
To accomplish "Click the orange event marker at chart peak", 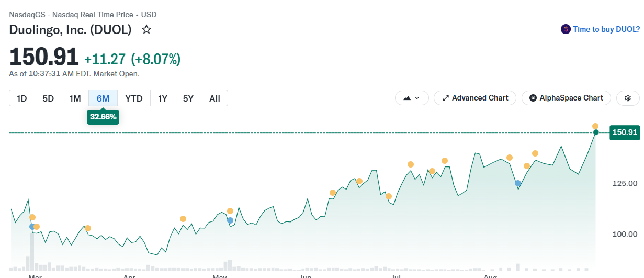I will (x=595, y=126).
